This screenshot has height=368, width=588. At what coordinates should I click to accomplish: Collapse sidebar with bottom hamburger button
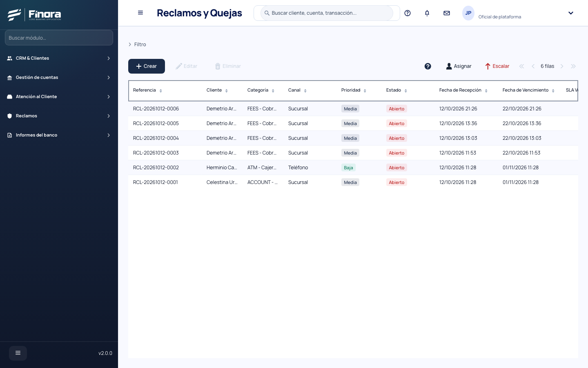pyautogui.click(x=18, y=353)
